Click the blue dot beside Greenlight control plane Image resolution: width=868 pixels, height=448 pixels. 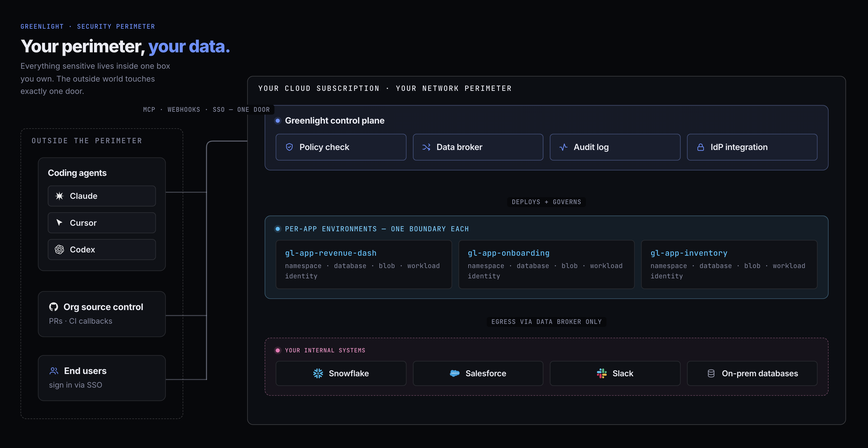pyautogui.click(x=278, y=120)
